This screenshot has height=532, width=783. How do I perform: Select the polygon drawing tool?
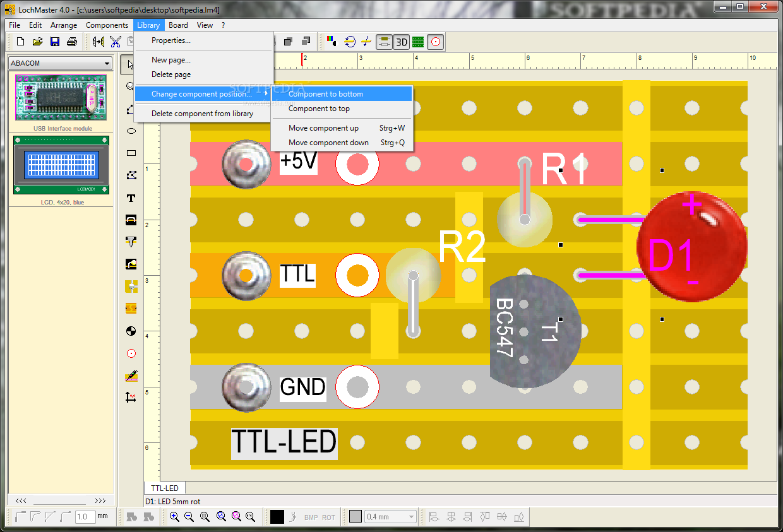(131, 175)
